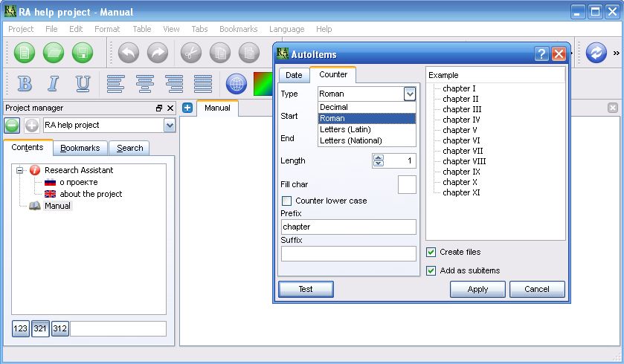Viewport: 624px width, 364px height.
Task: Switch to the Bookmarks panel tab
Action: [x=80, y=149]
